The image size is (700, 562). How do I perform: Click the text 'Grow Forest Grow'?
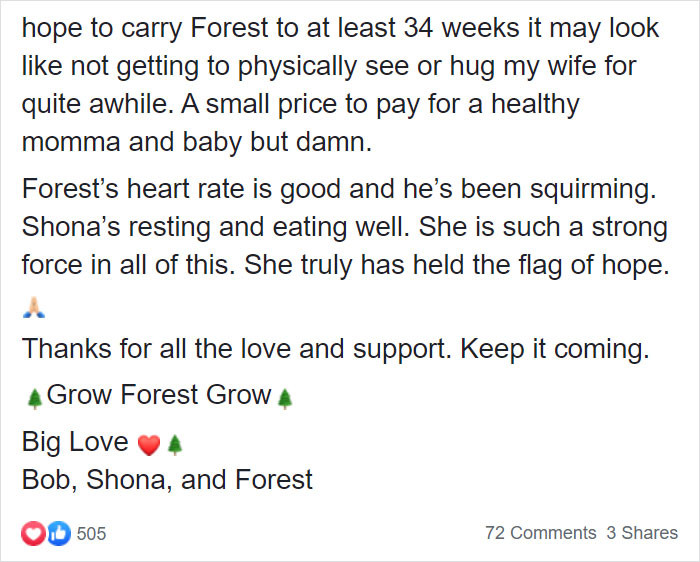159,395
